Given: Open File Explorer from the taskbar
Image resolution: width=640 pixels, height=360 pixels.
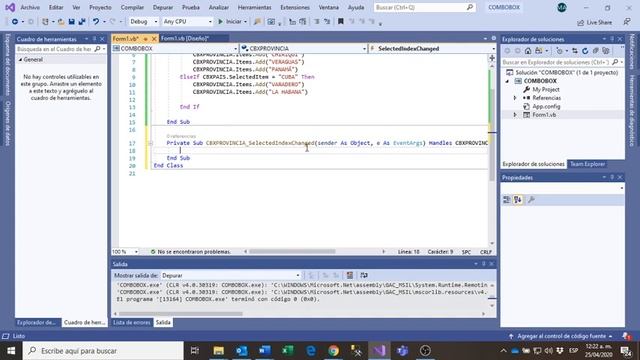Looking at the screenshot, I should (x=219, y=351).
